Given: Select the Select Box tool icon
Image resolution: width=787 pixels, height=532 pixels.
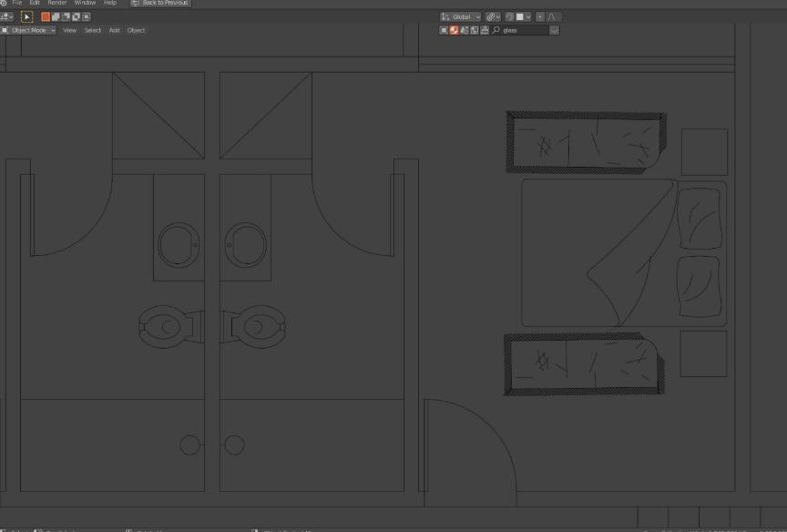Looking at the screenshot, I should 26,16.
